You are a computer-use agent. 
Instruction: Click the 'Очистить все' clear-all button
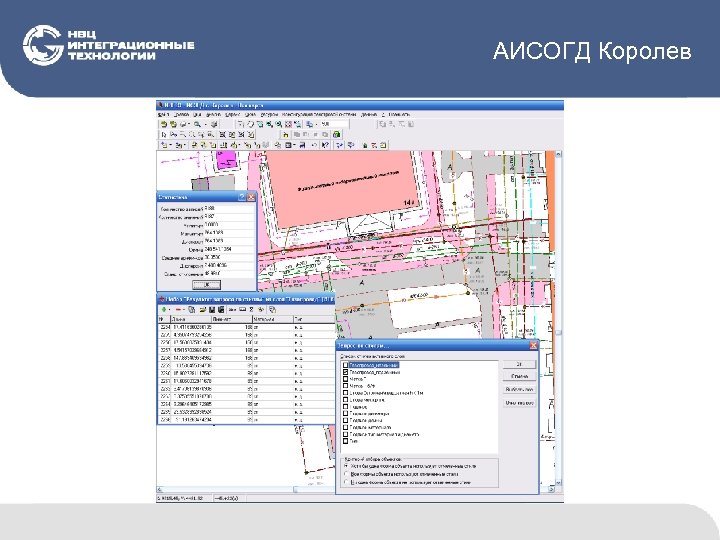click(519, 403)
